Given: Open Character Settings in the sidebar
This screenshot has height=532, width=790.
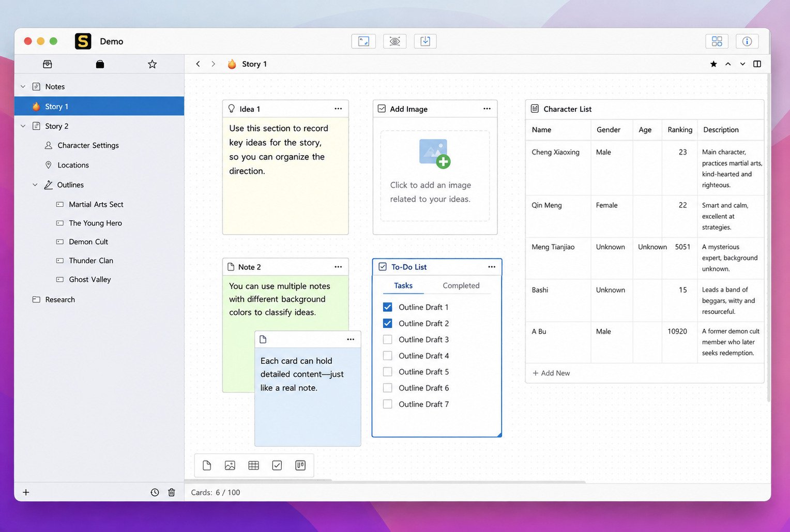Looking at the screenshot, I should [88, 145].
